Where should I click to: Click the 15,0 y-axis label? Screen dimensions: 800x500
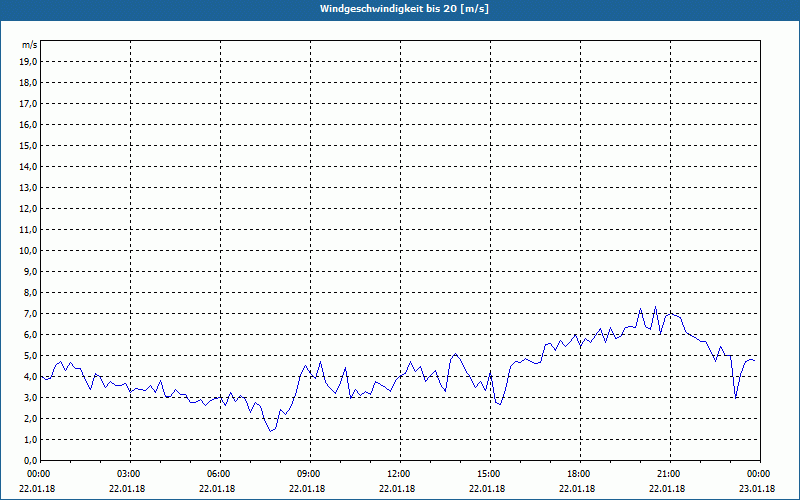(28, 145)
